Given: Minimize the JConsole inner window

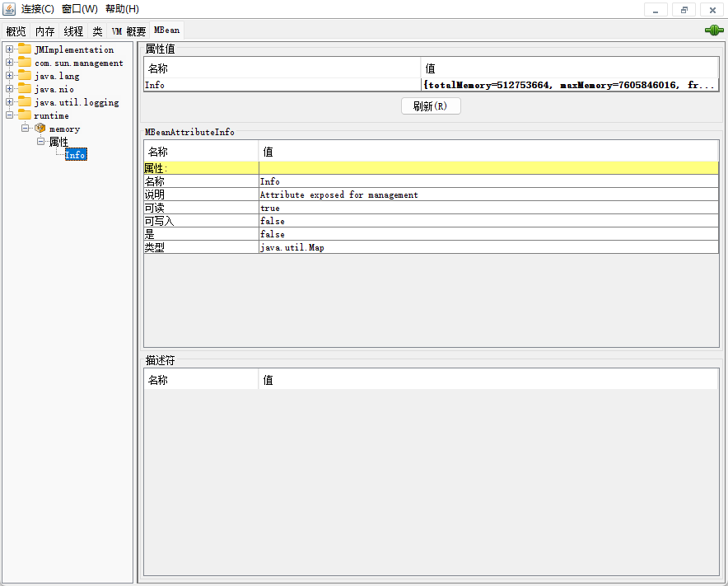Looking at the screenshot, I should tap(656, 9).
